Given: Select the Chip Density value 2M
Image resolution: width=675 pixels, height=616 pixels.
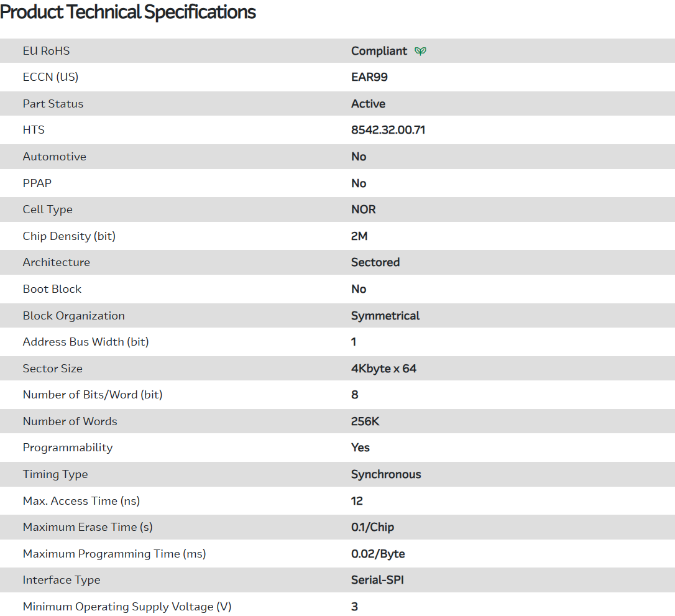Looking at the screenshot, I should [359, 236].
